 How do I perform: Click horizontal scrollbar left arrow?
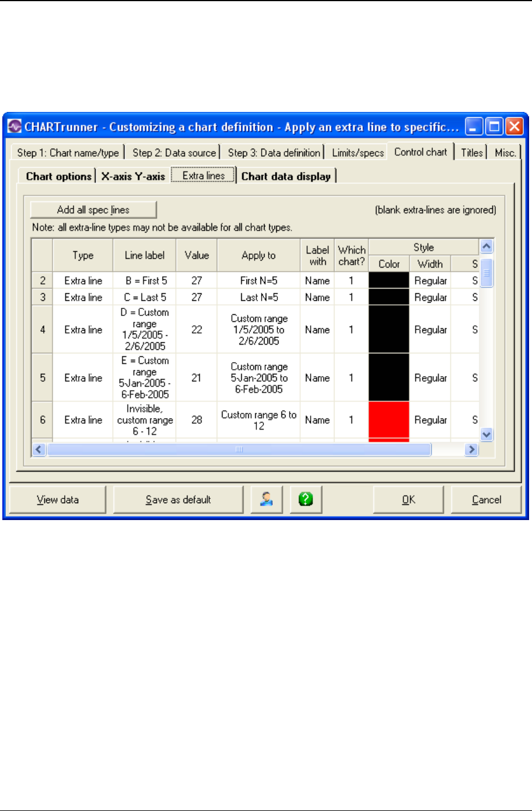click(x=39, y=450)
